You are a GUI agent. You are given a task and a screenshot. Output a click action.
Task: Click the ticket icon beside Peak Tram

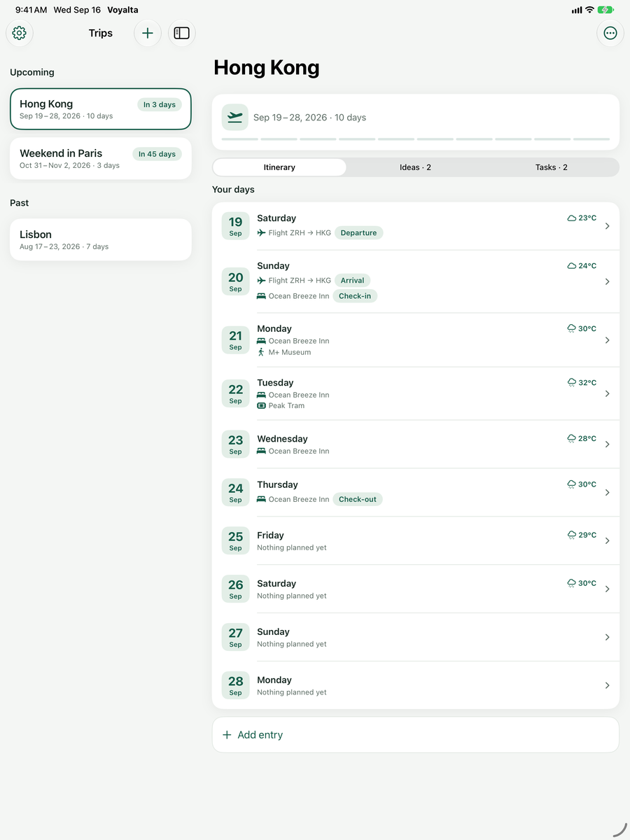click(261, 405)
